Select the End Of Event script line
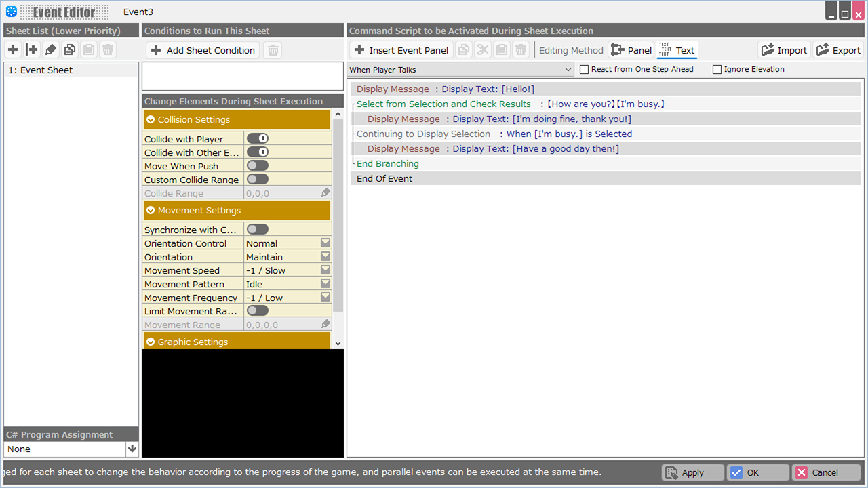Viewport: 868px width, 488px height. (384, 179)
